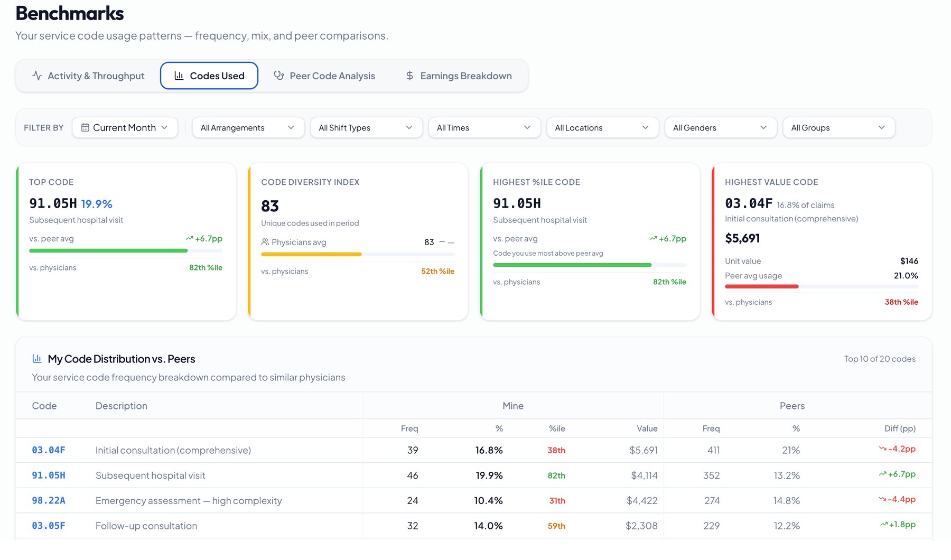Image resolution: width=951 pixels, height=560 pixels.
Task: Switch to the Peer Code Analysis tab
Action: click(324, 76)
